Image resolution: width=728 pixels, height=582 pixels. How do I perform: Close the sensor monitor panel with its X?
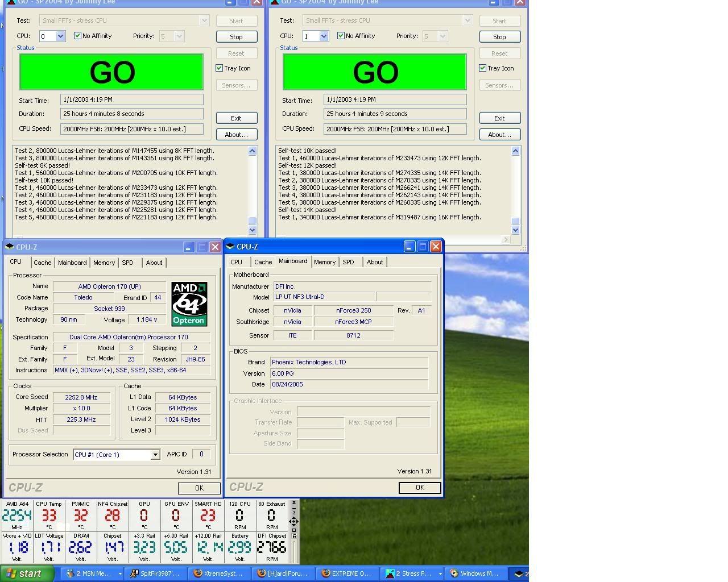click(x=293, y=503)
